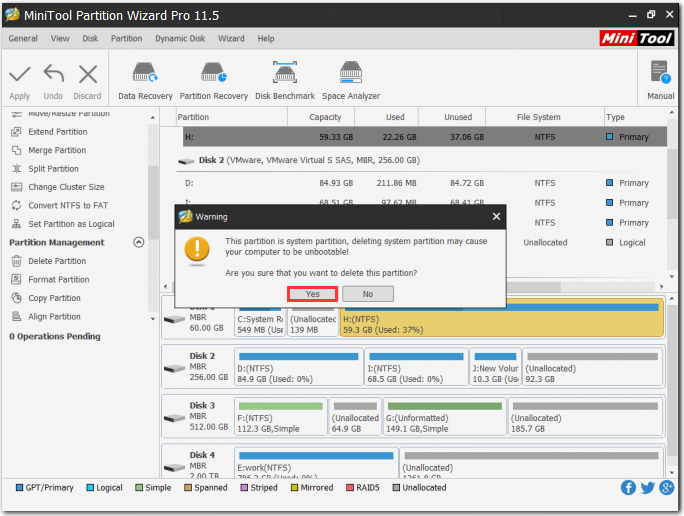
Task: Open the View menu
Action: coord(60,38)
